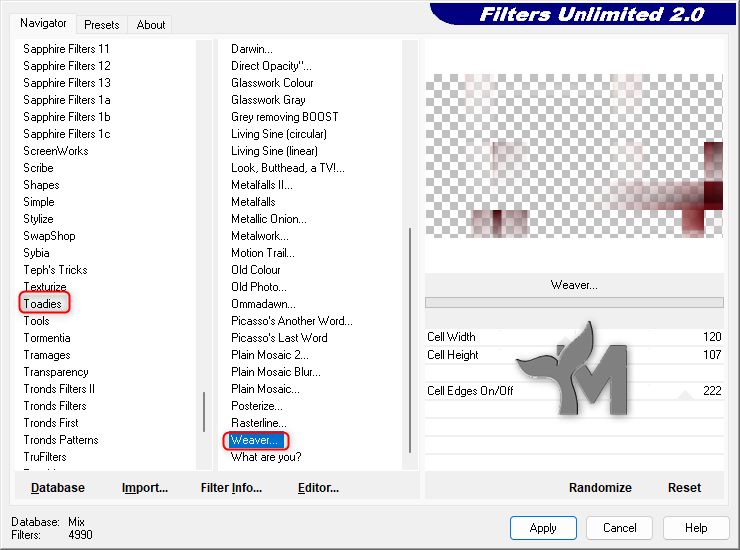Select Look, Butthead, a TV!... filter
Screen dimensions: 740x550
point(288,168)
